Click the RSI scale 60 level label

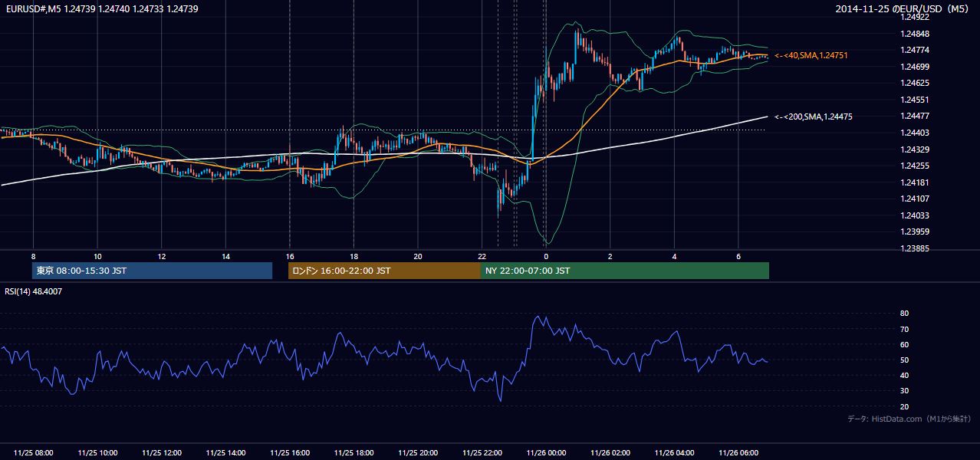[905, 344]
